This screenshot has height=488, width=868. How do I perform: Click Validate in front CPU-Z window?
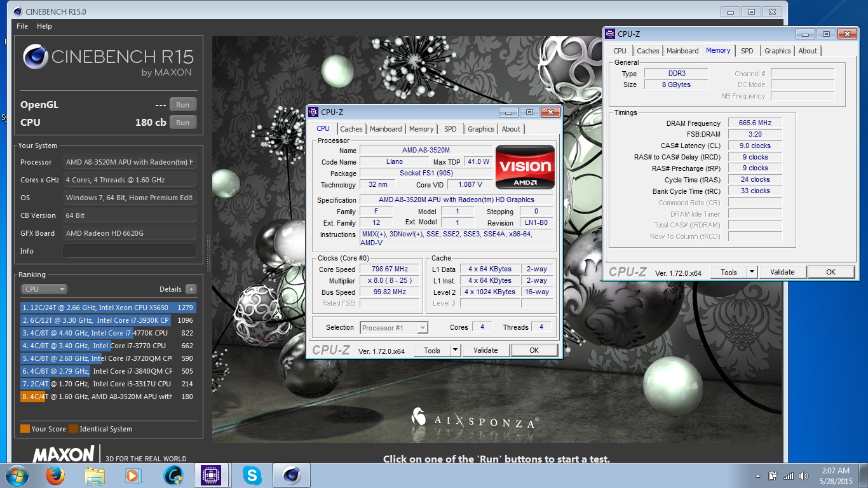click(x=485, y=350)
